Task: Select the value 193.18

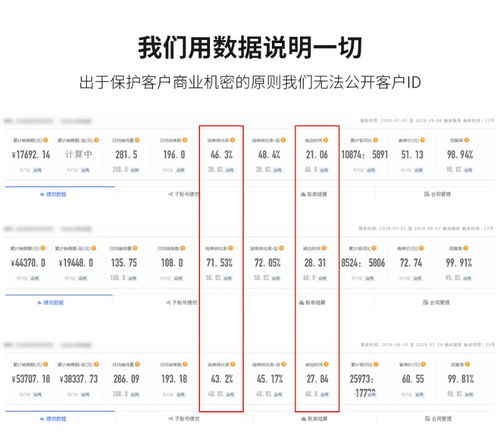Action: 174,379
